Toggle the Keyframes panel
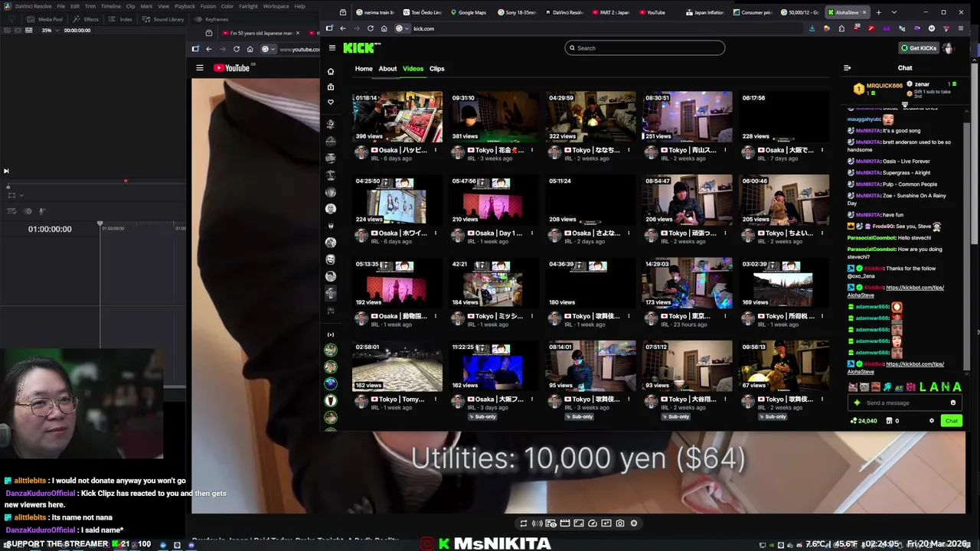Screen dimensions: 980x551 (x=212, y=19)
